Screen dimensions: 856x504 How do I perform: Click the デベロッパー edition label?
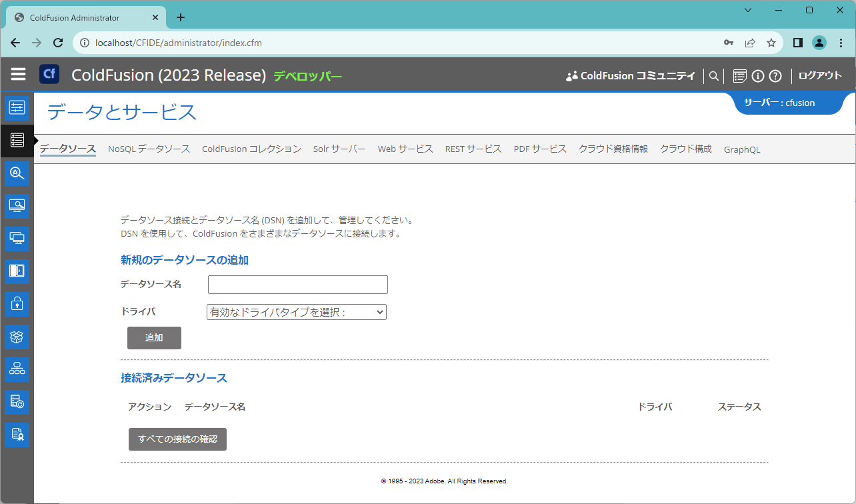click(x=307, y=76)
